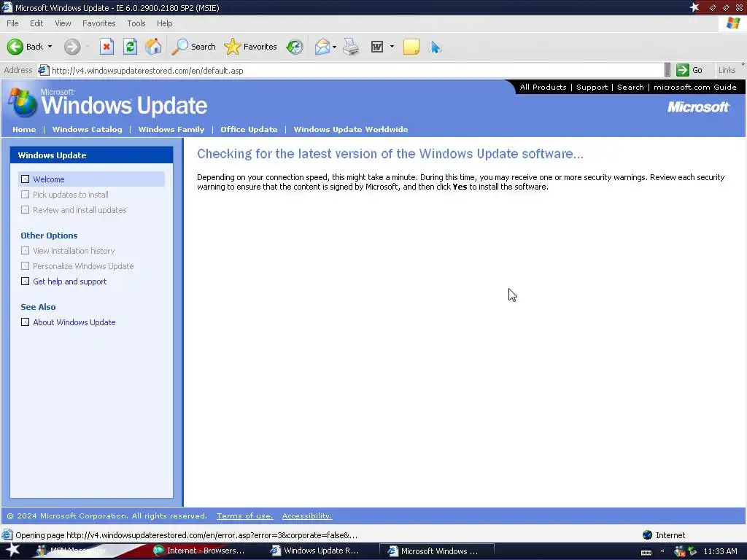Click the green Go arrow button
This screenshot has width=747, height=560.
(x=683, y=70)
